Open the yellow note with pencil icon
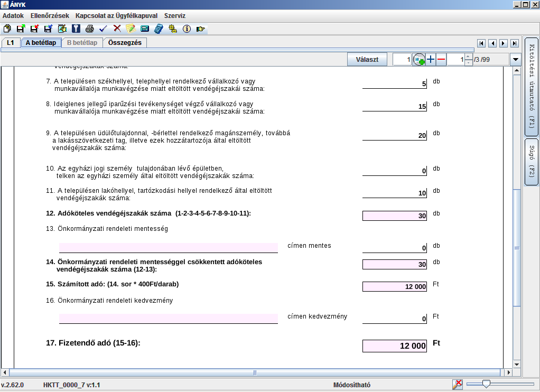540x392 pixels. point(131,29)
